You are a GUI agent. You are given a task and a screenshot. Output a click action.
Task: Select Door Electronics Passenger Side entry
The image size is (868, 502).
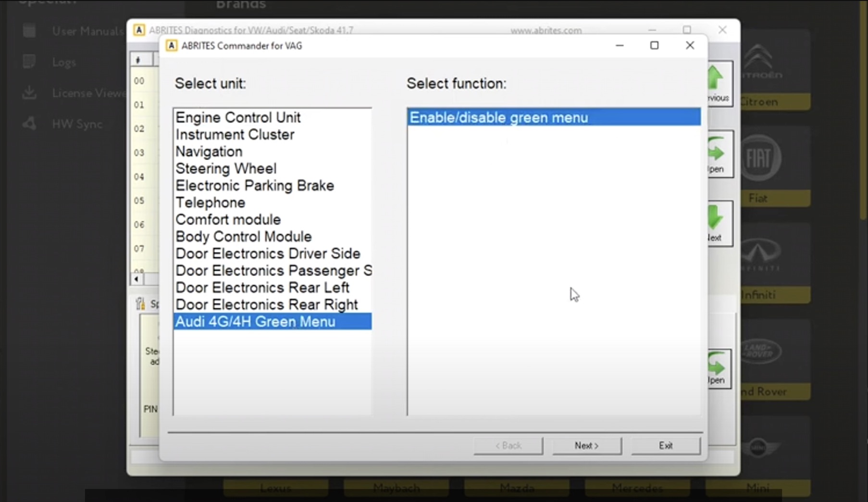(272, 270)
